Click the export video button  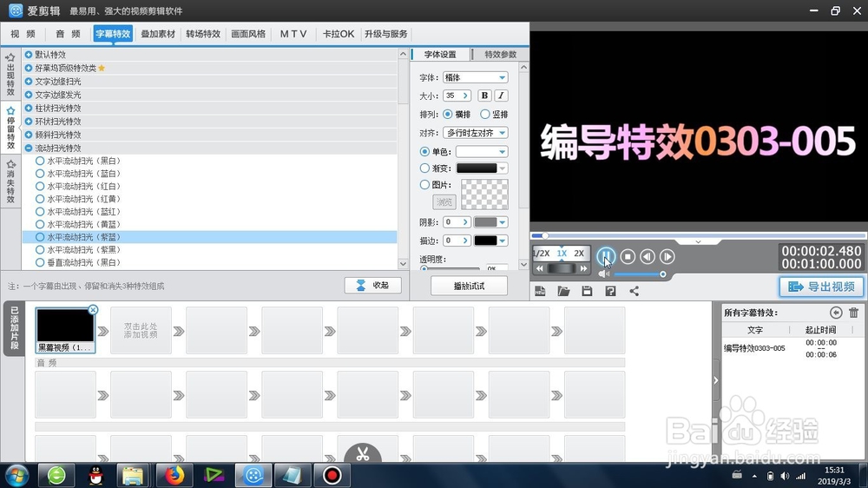[821, 287]
